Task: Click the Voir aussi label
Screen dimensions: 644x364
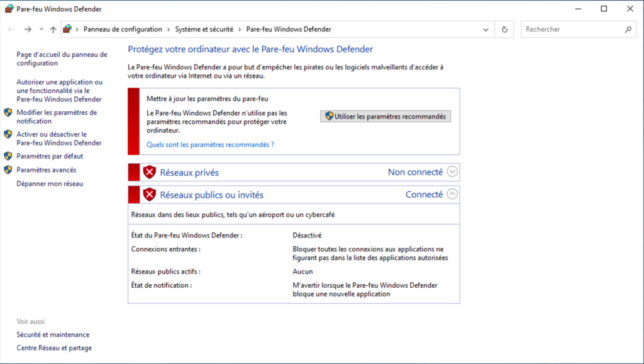Action: pos(31,321)
